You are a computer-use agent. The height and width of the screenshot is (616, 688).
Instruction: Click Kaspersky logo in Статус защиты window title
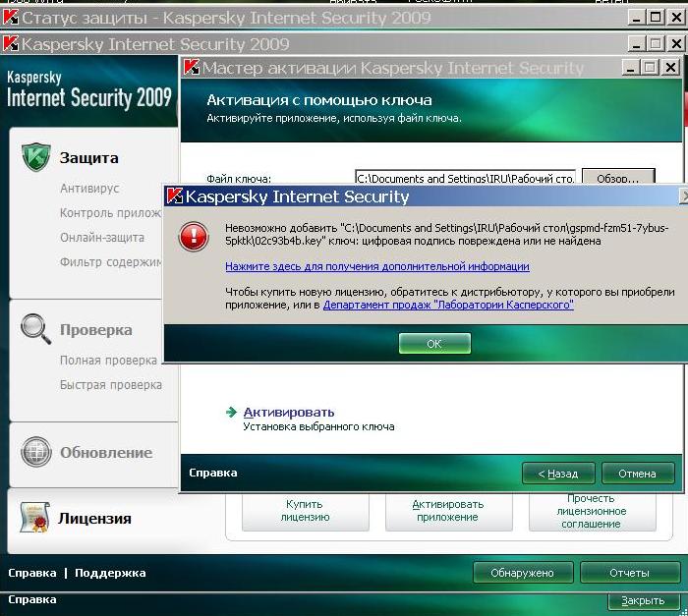pyautogui.click(x=10, y=17)
